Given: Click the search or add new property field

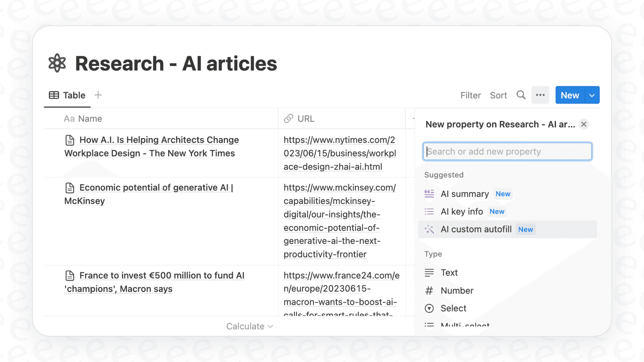Looking at the screenshot, I should [507, 151].
